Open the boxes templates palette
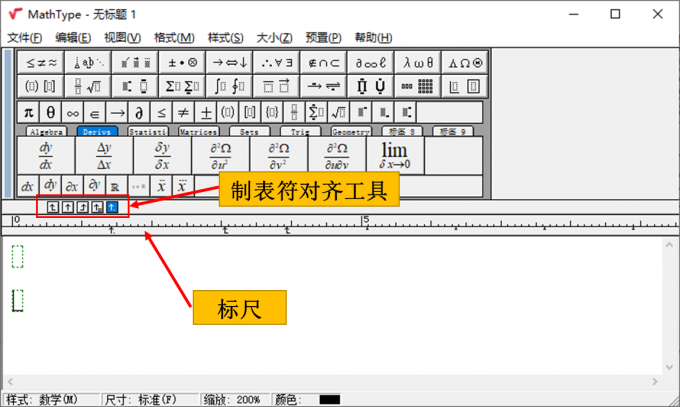Screen dimensions: 680x407 pyautogui.click(x=465, y=86)
